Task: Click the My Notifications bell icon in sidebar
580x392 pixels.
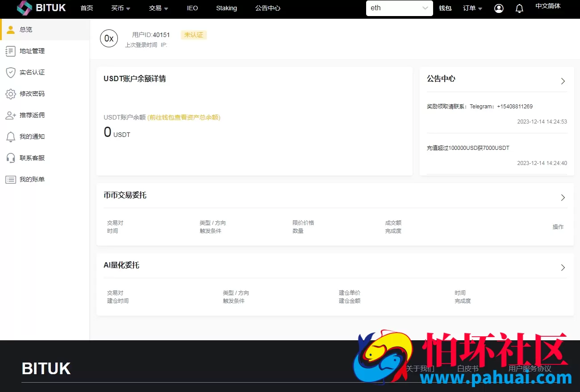Action: [11, 137]
